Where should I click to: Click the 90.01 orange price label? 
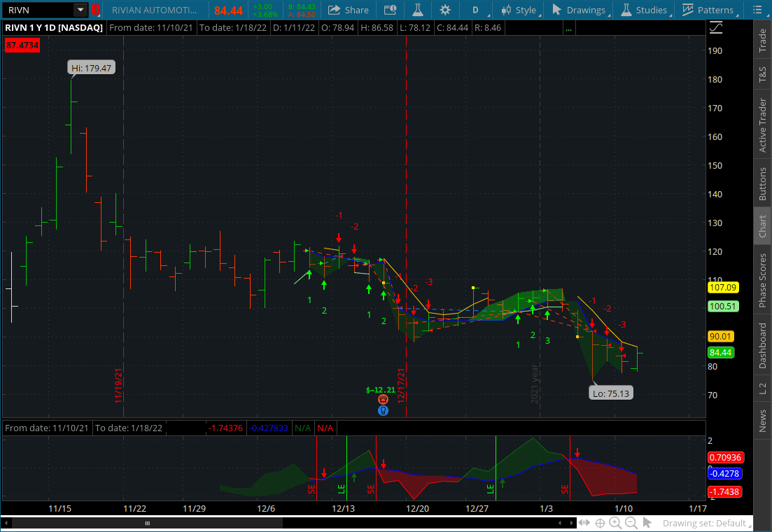point(721,337)
